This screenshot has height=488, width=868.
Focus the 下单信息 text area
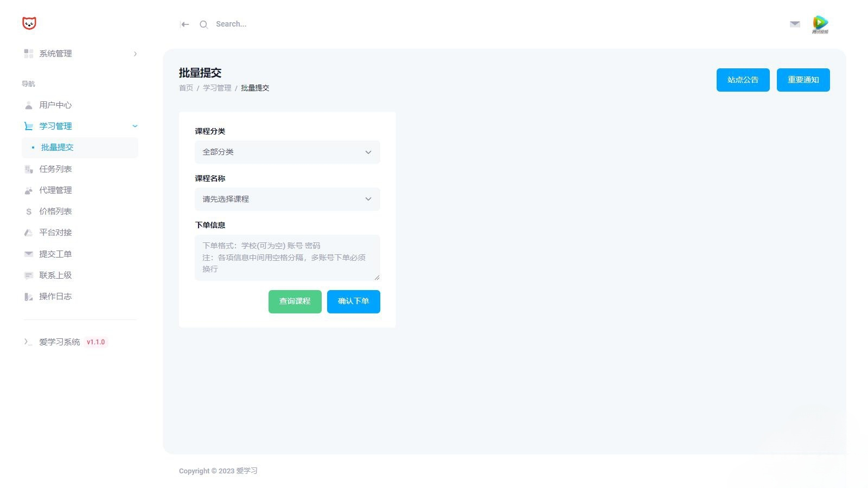pyautogui.click(x=288, y=258)
